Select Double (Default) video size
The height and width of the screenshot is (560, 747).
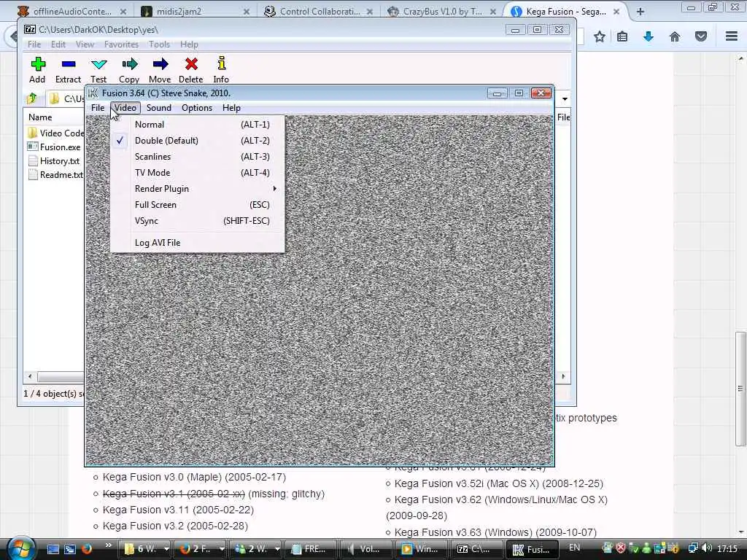click(x=198, y=141)
